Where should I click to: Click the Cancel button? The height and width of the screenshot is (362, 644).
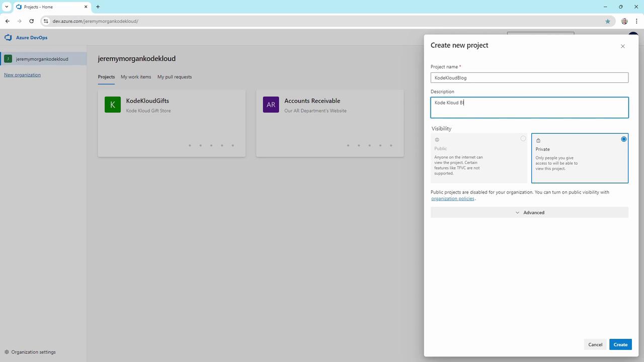tap(595, 344)
